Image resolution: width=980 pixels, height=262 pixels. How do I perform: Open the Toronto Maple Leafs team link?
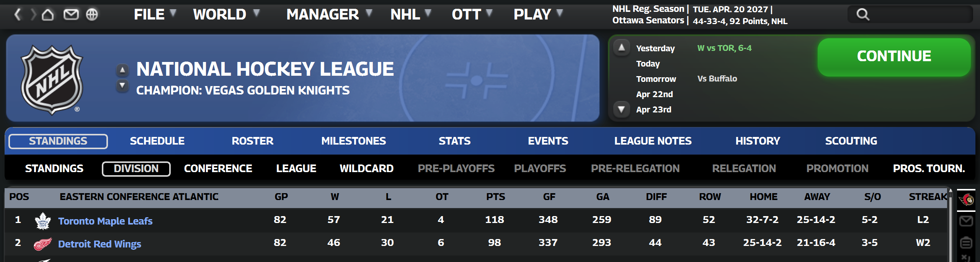(105, 221)
